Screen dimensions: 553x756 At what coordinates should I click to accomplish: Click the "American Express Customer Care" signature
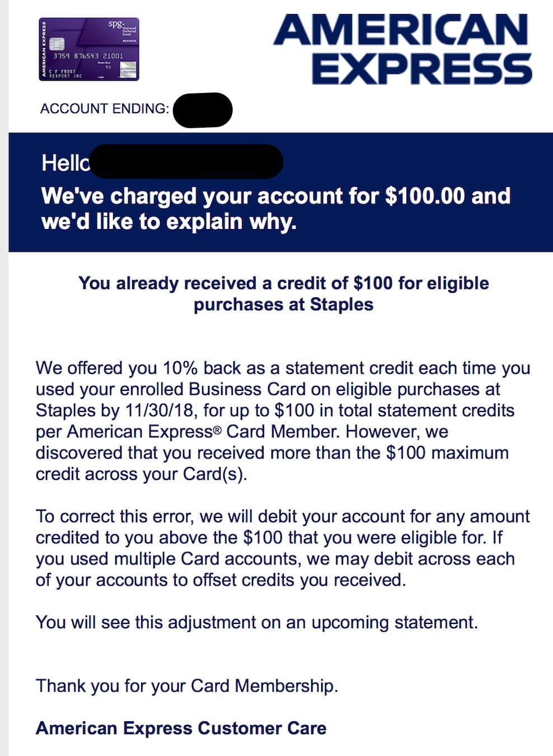coord(181,728)
